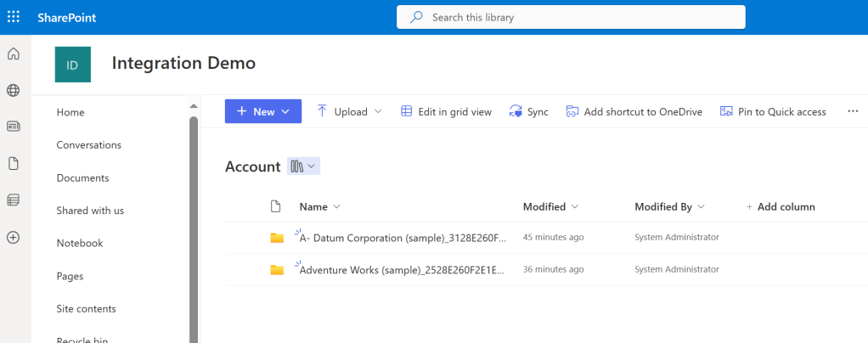868x343 pixels.
Task: Open Site contents in navigation
Action: click(x=86, y=308)
